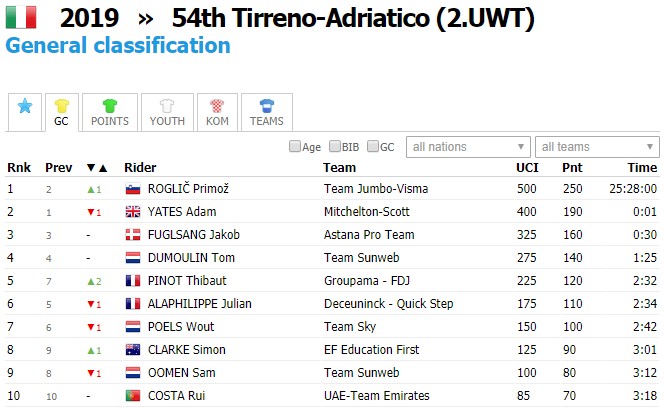Click the yellow GC jersey icon

pyautogui.click(x=61, y=106)
